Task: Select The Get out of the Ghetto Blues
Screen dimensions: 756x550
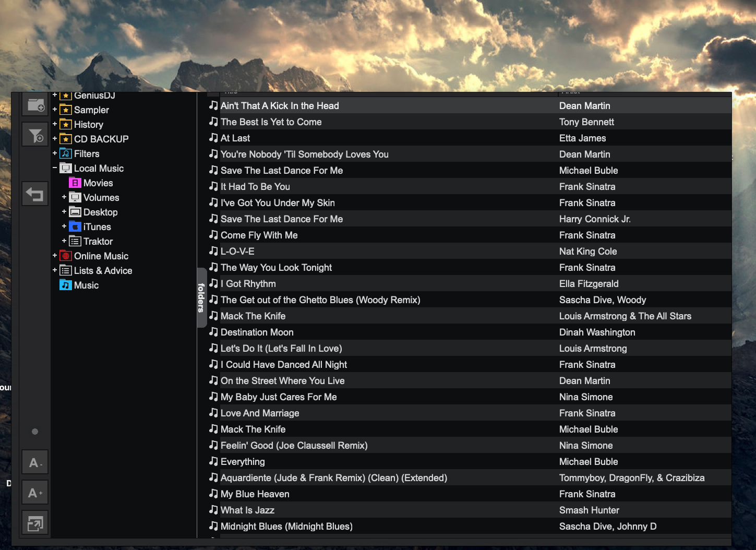Action: point(320,300)
